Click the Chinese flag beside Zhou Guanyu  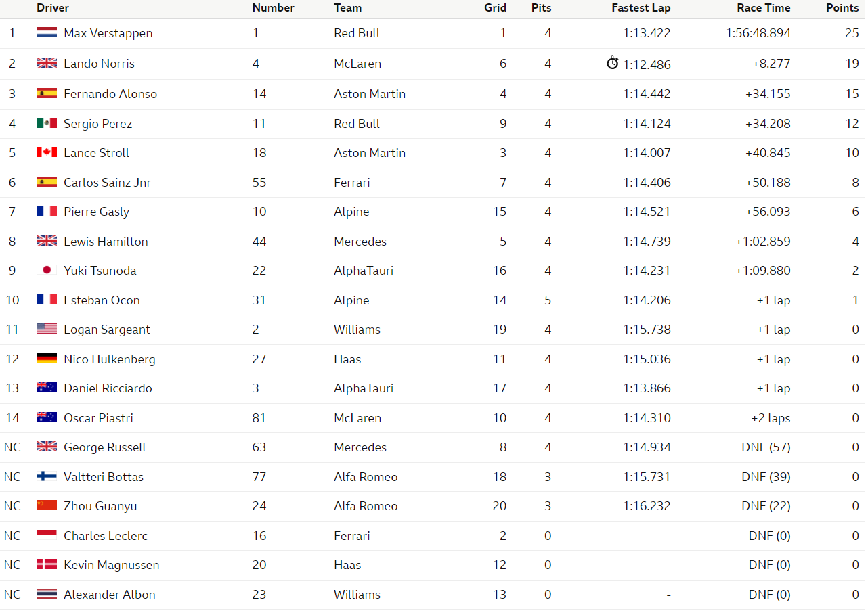tap(47, 506)
